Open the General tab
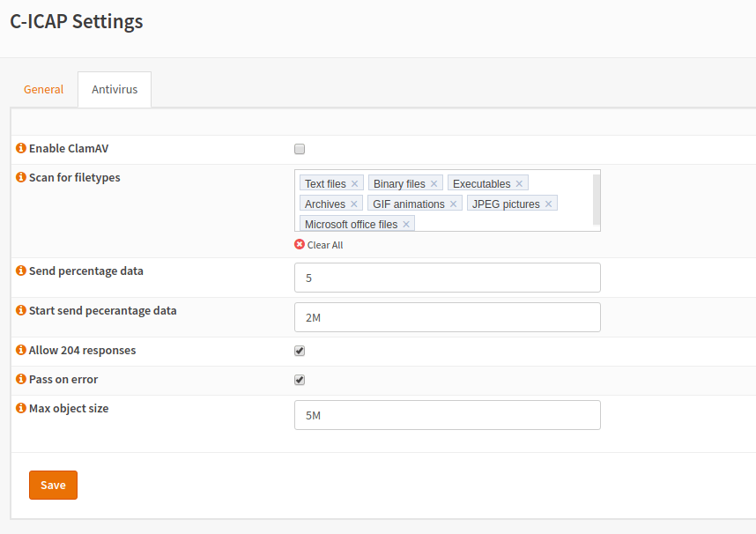Viewport: 756px width, 534px height. (x=43, y=89)
